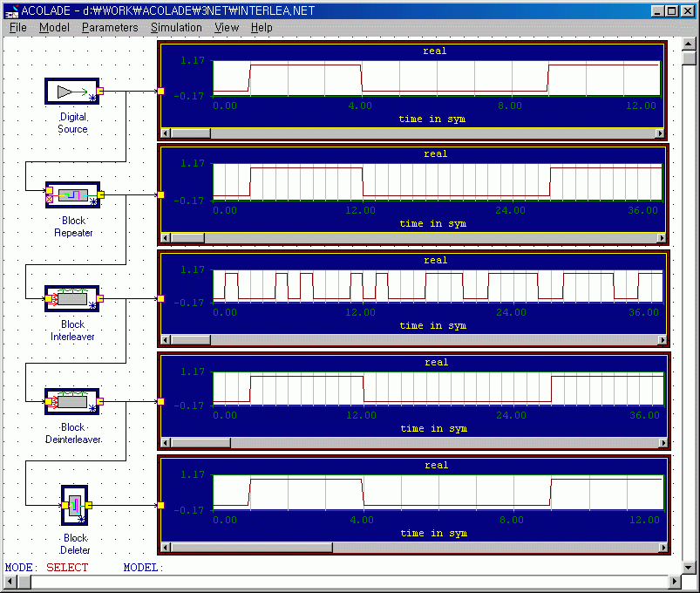Screen dimensions: 700x593
Task: Click the Block Interleaver plot input connector
Action: pos(161,299)
